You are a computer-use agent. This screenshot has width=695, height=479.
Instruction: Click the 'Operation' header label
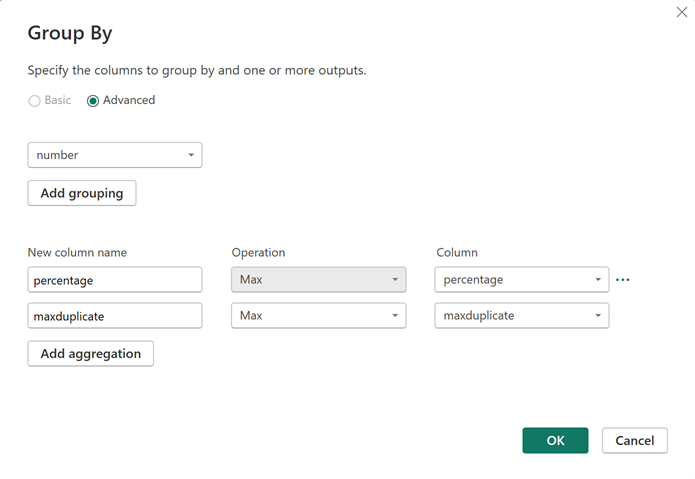258,253
